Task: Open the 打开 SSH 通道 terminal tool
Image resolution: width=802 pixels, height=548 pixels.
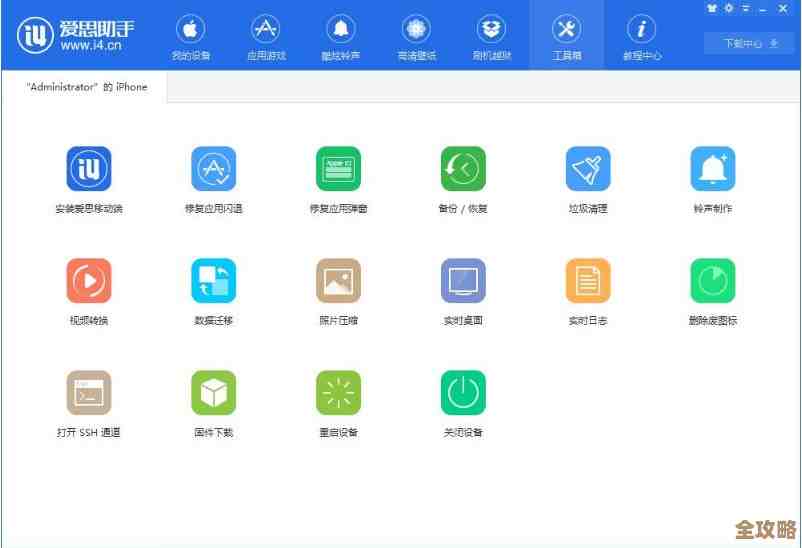Action: click(x=89, y=393)
